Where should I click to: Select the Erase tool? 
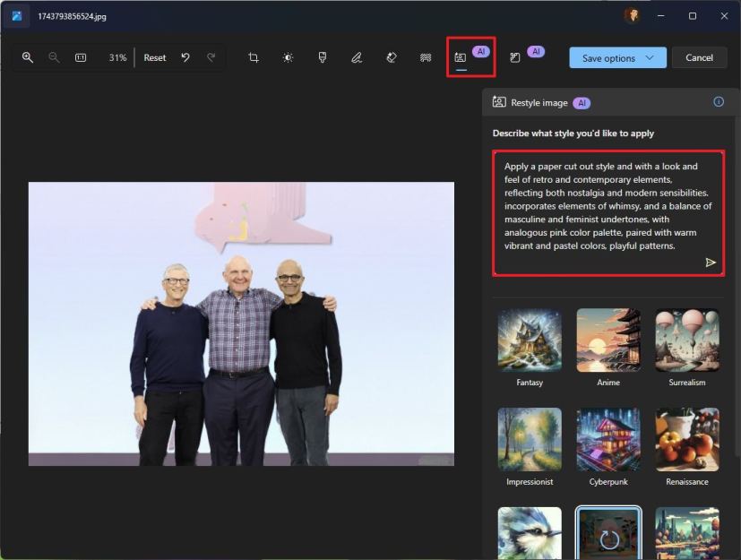(391, 56)
